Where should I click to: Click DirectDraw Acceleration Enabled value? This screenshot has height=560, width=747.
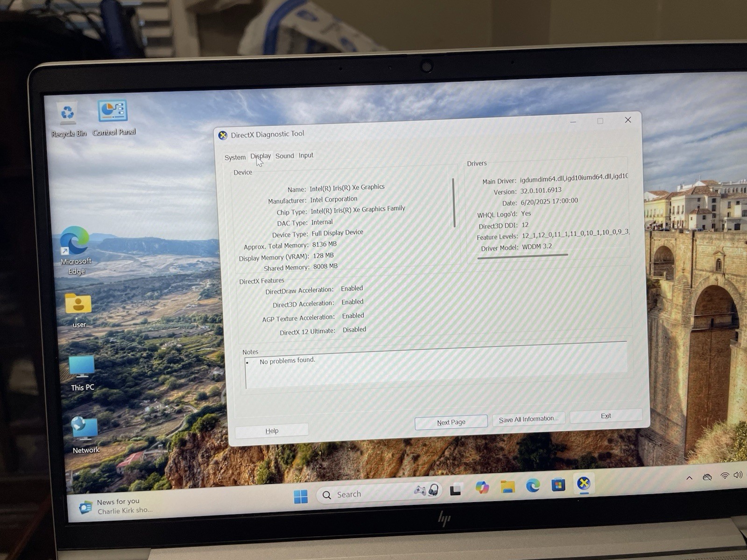352,288
